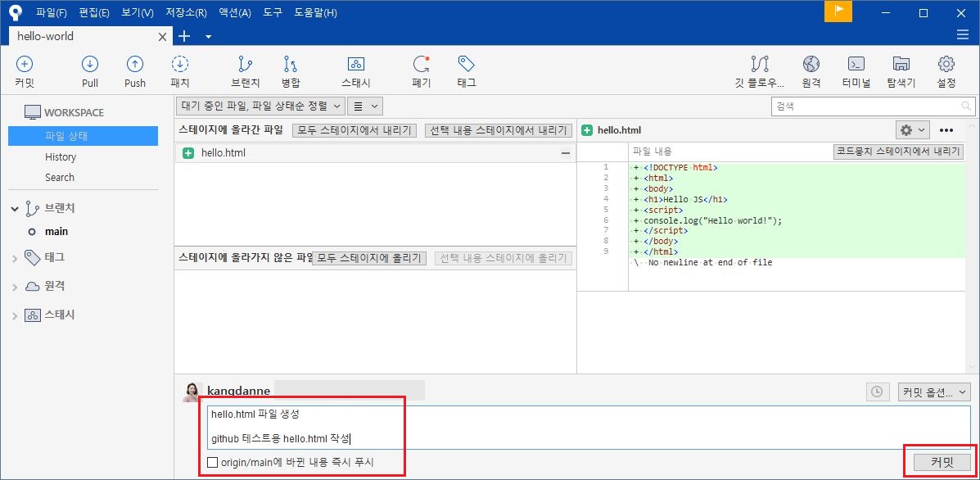Click the WORKSPACE header
The height and width of the screenshot is (480, 980).
74,112
